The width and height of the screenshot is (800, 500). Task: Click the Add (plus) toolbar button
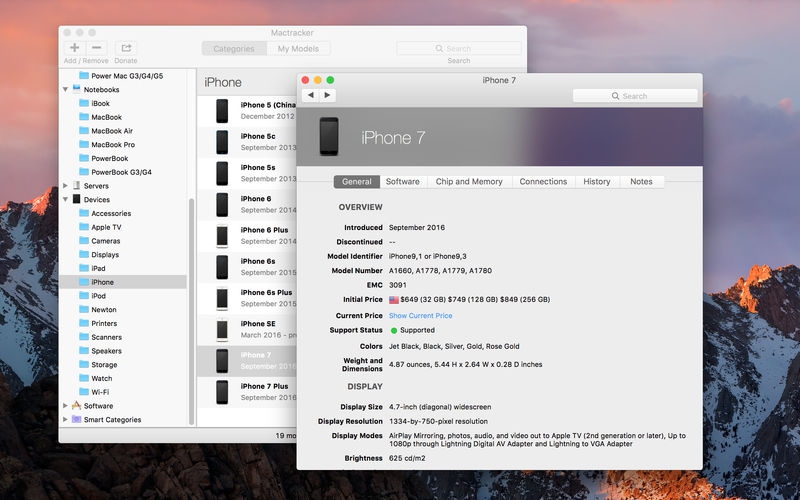(75, 48)
